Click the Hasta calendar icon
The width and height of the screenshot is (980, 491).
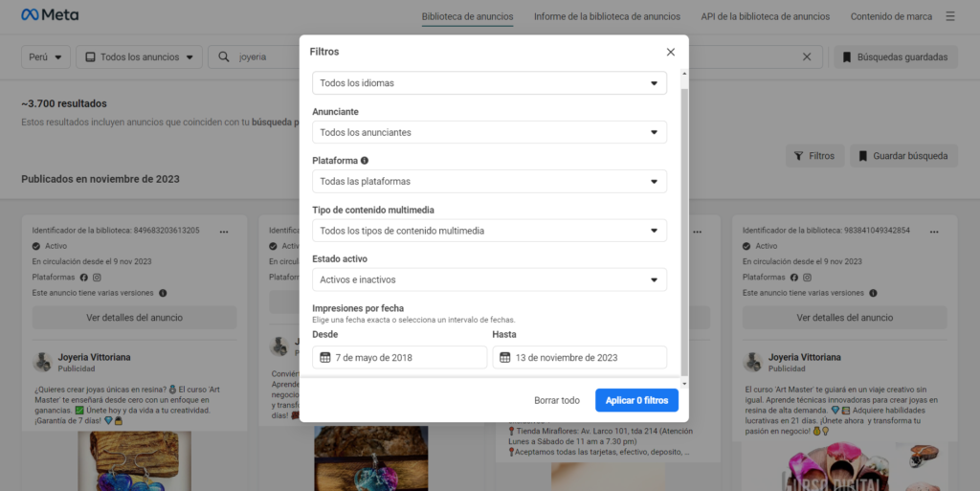pyautogui.click(x=505, y=358)
